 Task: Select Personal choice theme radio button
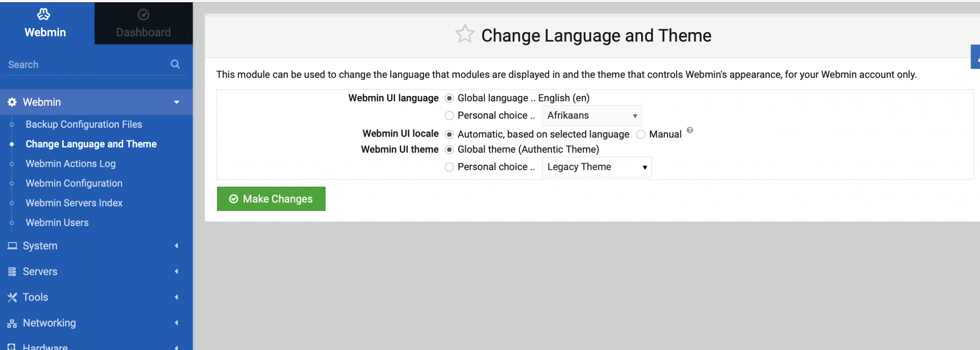point(449,167)
